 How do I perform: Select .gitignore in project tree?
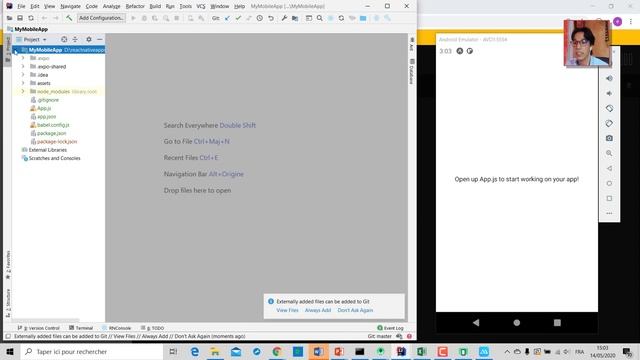coord(48,100)
